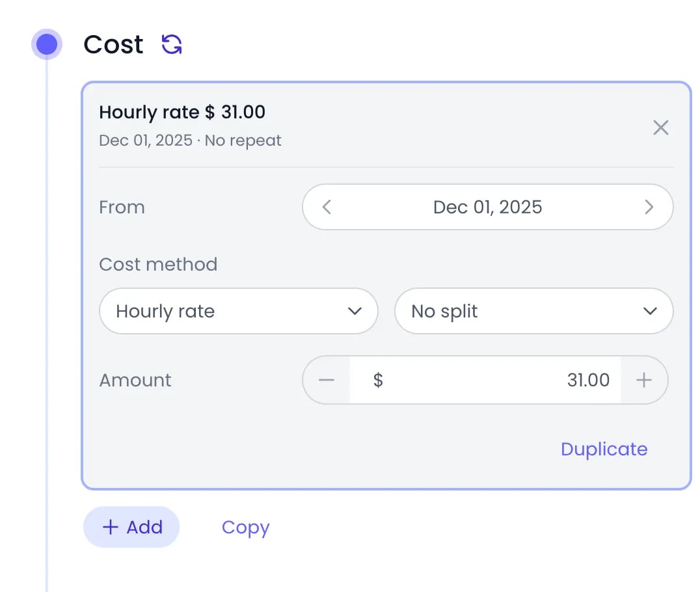Click the Cost timeline step marker

click(47, 44)
